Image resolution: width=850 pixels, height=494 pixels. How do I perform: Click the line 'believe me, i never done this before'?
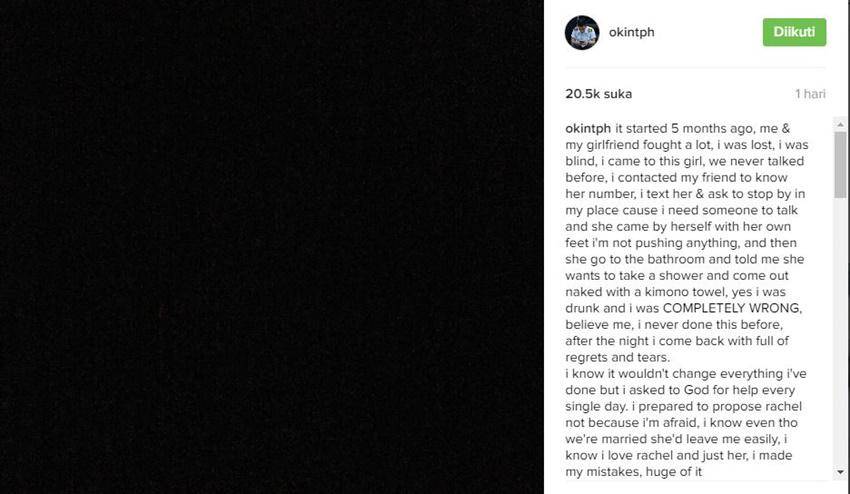point(674,324)
